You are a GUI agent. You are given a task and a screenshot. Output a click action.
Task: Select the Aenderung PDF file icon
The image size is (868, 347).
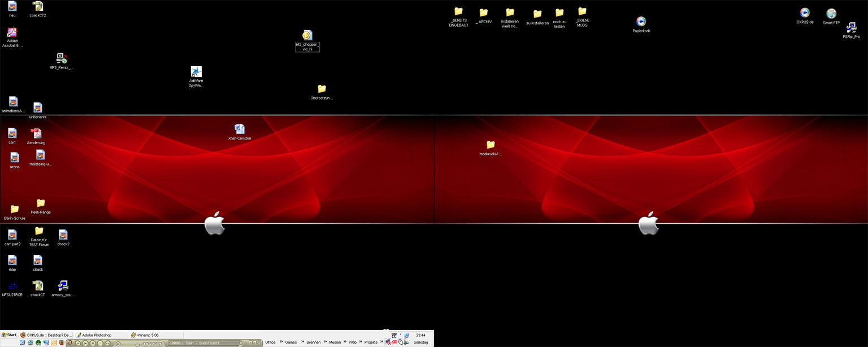36,134
